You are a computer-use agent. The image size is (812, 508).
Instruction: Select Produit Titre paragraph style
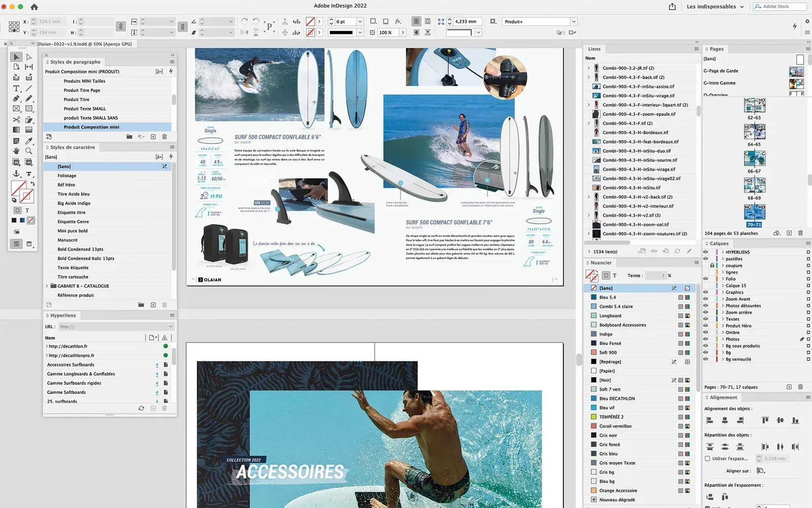pos(108,99)
